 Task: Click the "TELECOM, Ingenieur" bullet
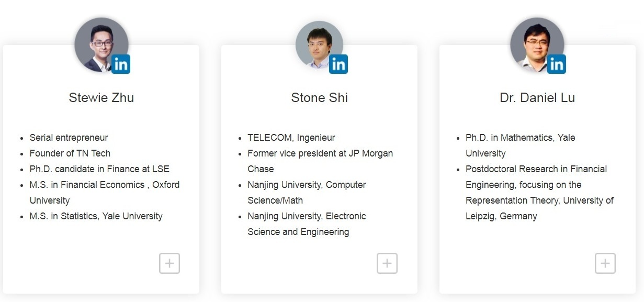pyautogui.click(x=291, y=138)
